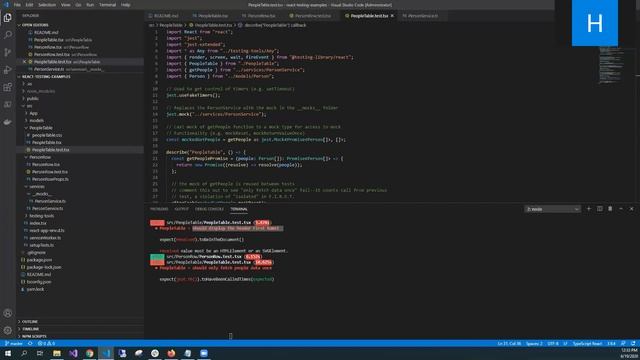Expand the models folder

tap(36, 120)
